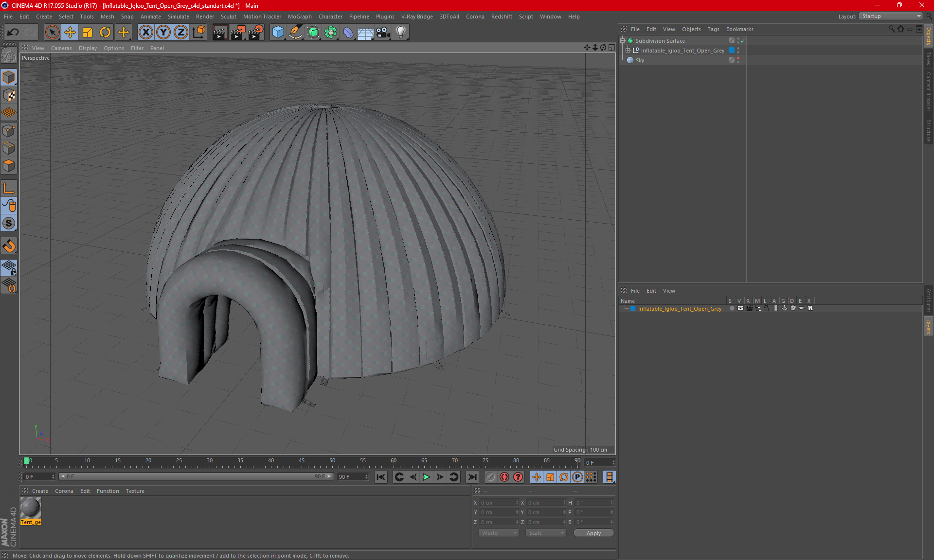Render view with clapperboard icon
Viewport: 934px width, 560px height.
220,33
